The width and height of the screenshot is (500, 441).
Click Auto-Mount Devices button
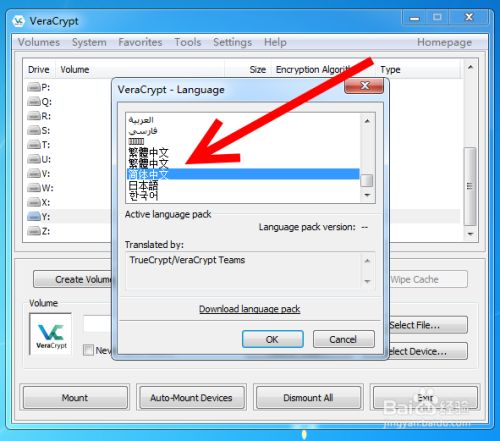(x=191, y=398)
